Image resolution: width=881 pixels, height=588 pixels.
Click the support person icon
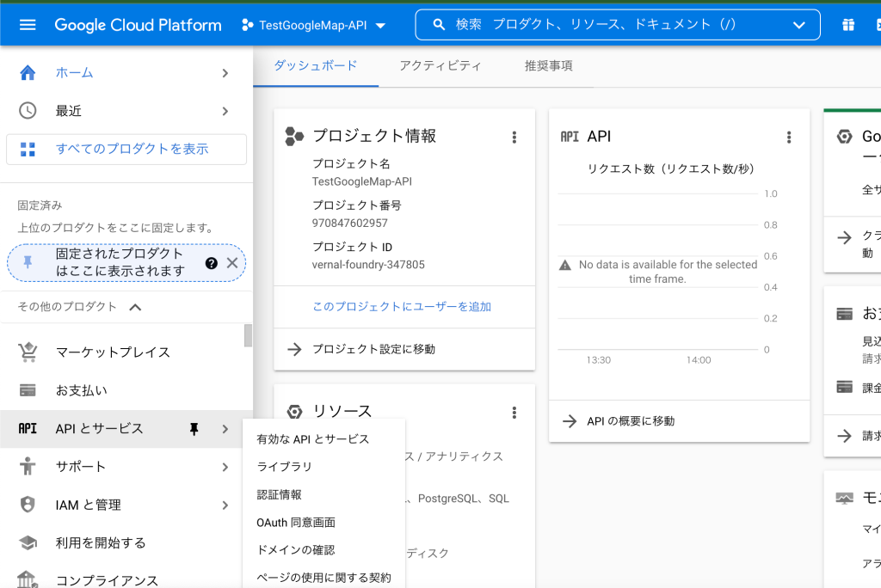tap(28, 466)
